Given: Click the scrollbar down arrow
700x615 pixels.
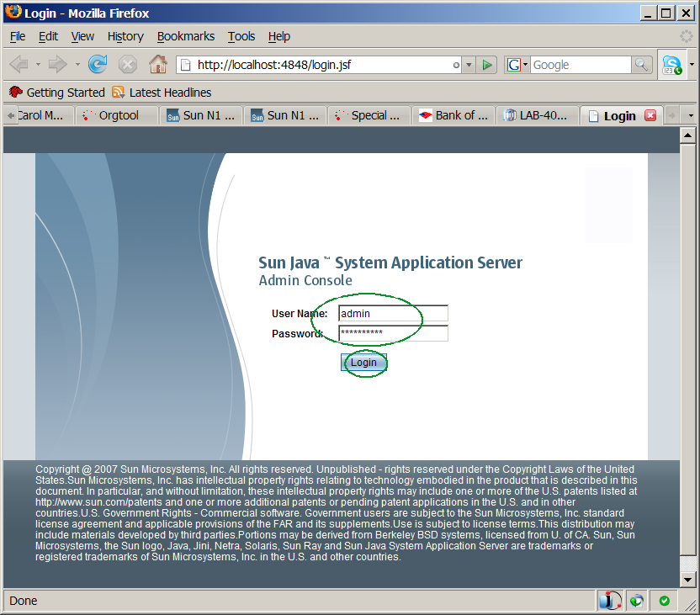Looking at the screenshot, I should pos(687,580).
